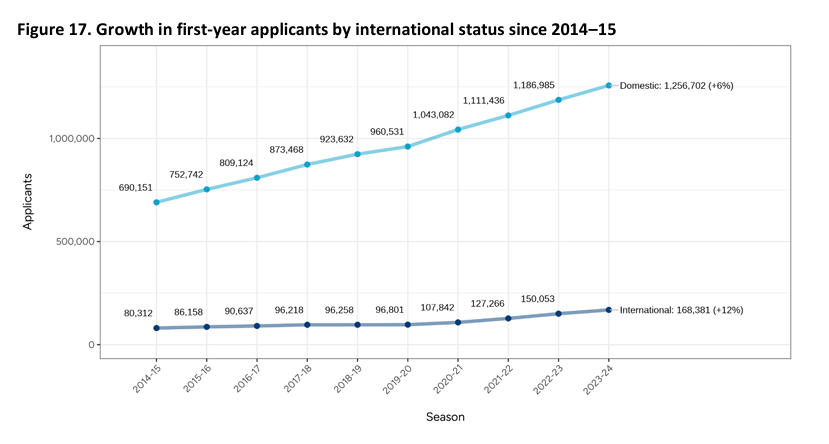
Task: Click the domestic data label 690,151
Action: [135, 188]
